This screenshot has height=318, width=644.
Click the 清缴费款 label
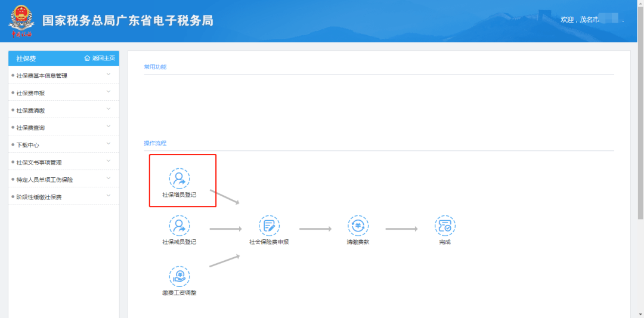(x=358, y=242)
